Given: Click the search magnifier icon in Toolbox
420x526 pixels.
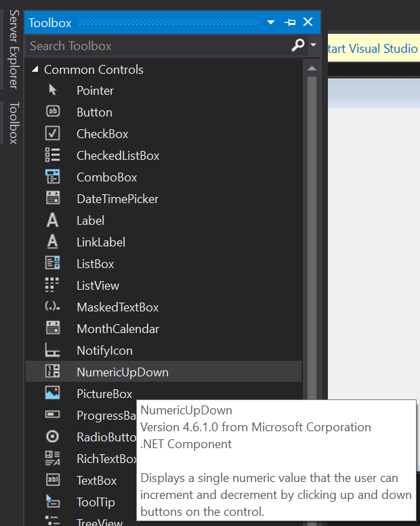Looking at the screenshot, I should [298, 45].
